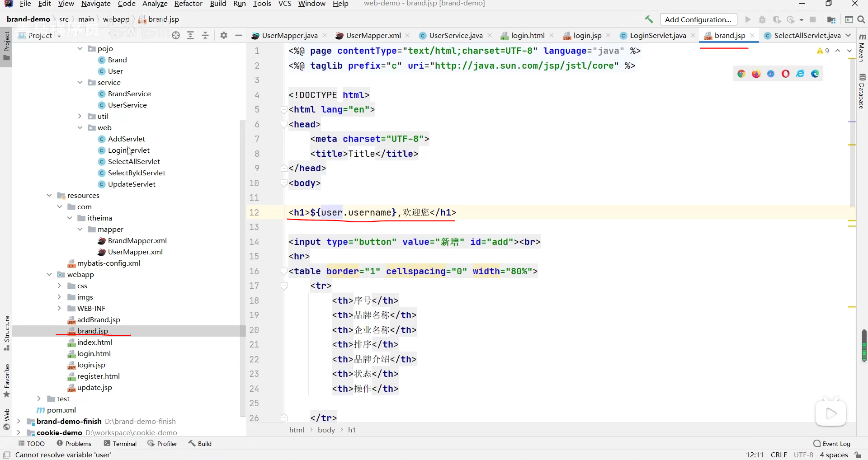Open page in Opera browser icon
The width and height of the screenshot is (868, 460).
tap(785, 74)
